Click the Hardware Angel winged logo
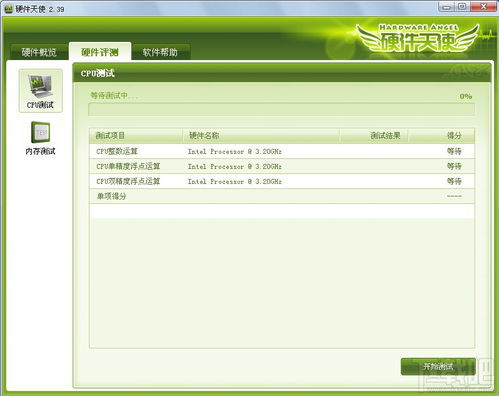 coord(417,38)
